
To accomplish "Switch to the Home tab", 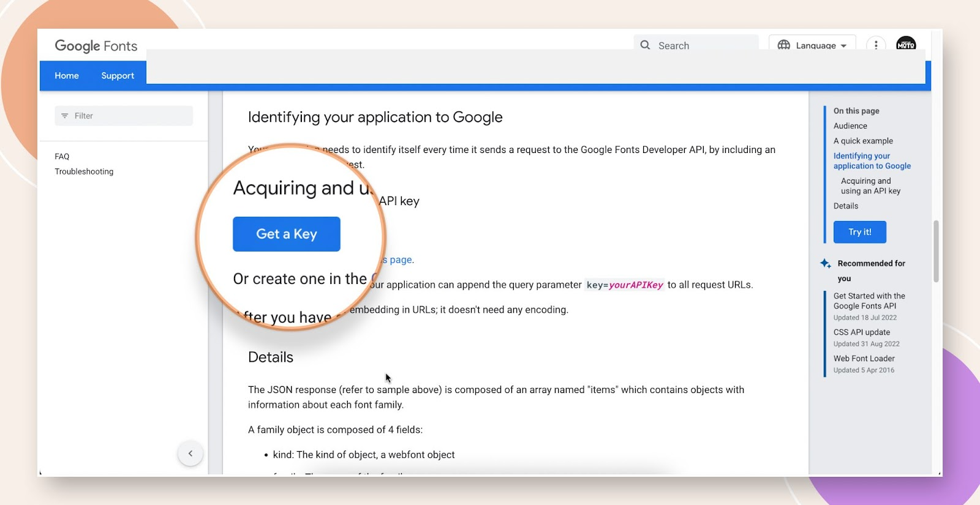I will 67,76.
